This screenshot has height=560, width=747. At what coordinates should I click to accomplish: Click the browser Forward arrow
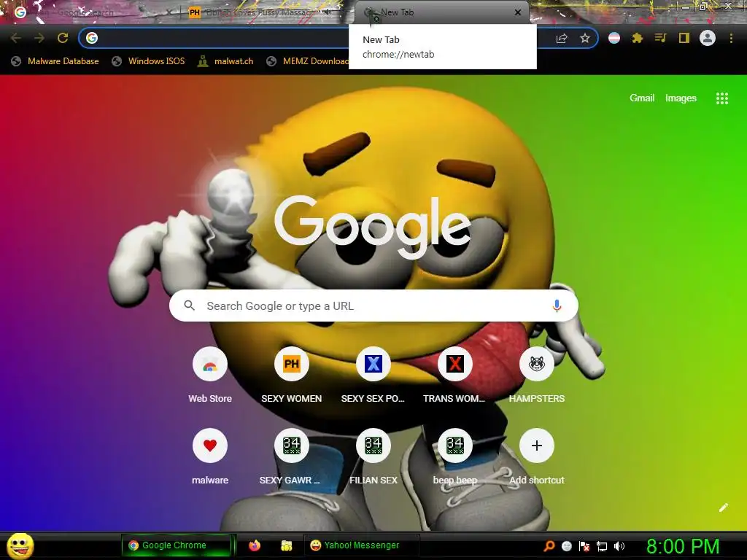(x=39, y=38)
